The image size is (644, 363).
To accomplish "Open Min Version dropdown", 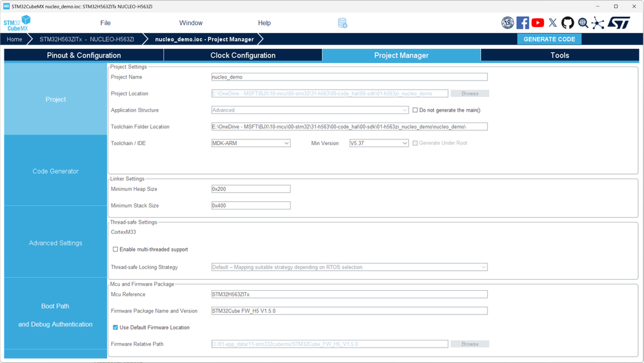I will coord(378,143).
